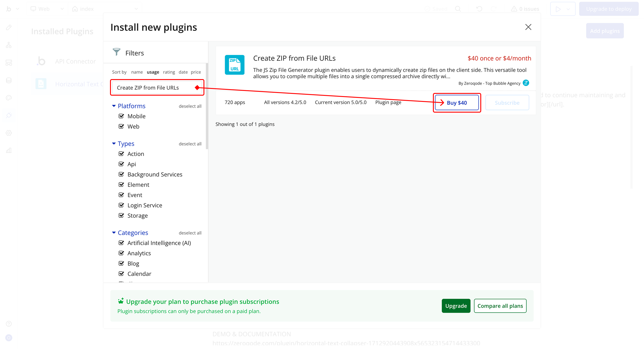Open the Styles palette sidebar icon
Viewport: 644px width, 349px height.
(x=9, y=98)
